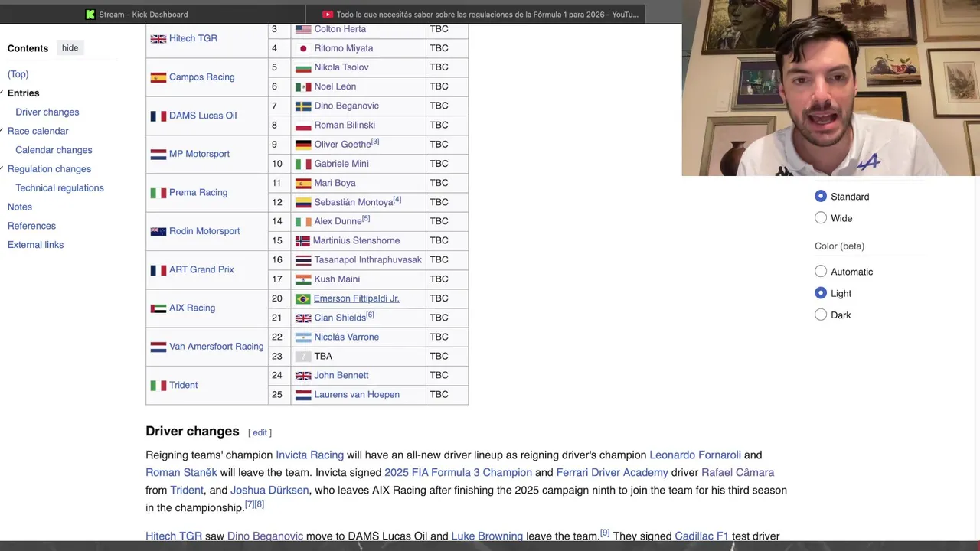Select the Wide width option
The image size is (980, 551).
click(x=821, y=218)
